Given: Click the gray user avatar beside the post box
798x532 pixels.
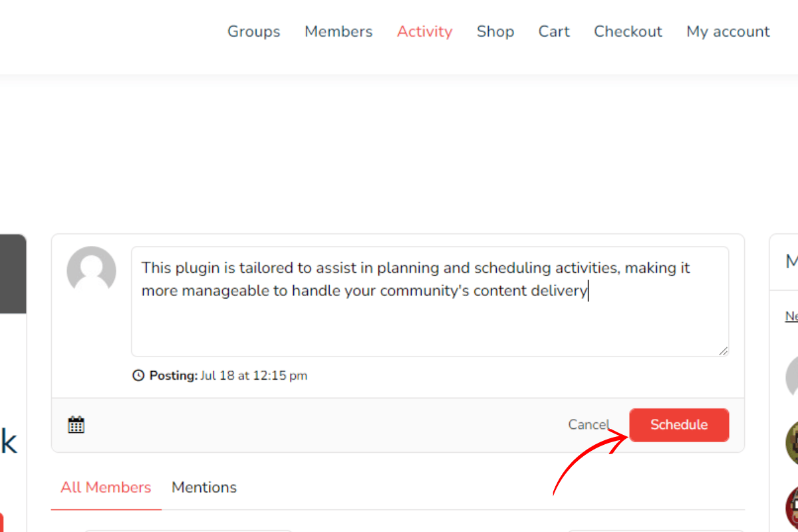Looking at the screenshot, I should point(91,271).
